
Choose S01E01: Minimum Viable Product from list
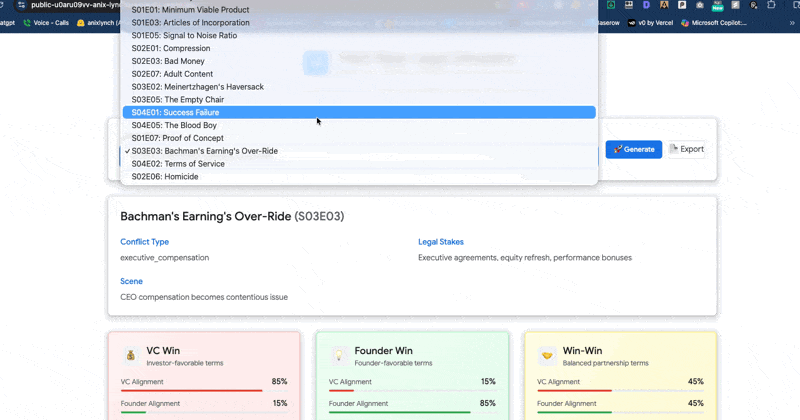(190, 10)
